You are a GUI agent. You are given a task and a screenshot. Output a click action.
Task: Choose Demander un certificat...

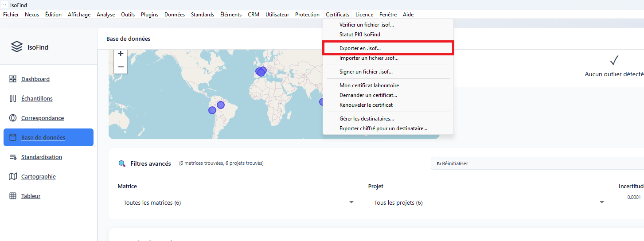[388, 95]
